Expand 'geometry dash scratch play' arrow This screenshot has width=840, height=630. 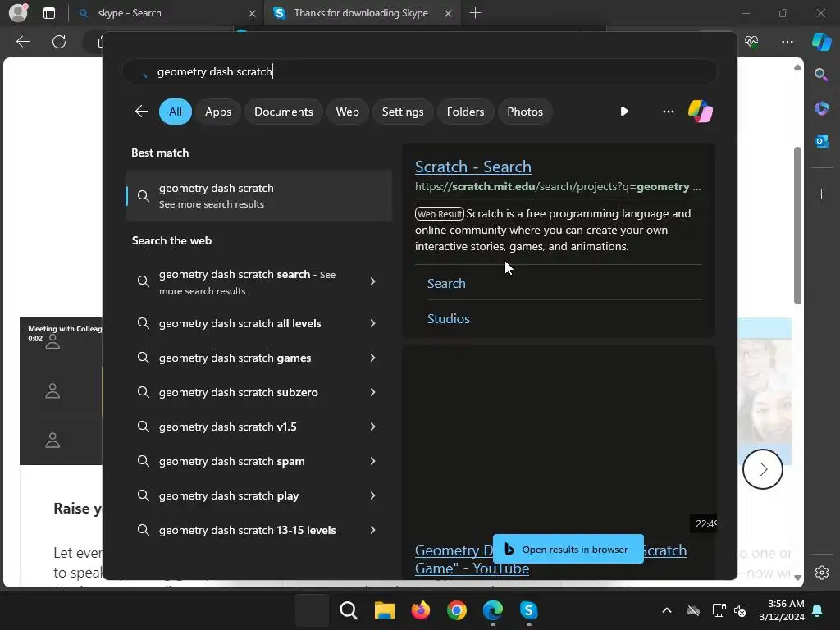[372, 495]
